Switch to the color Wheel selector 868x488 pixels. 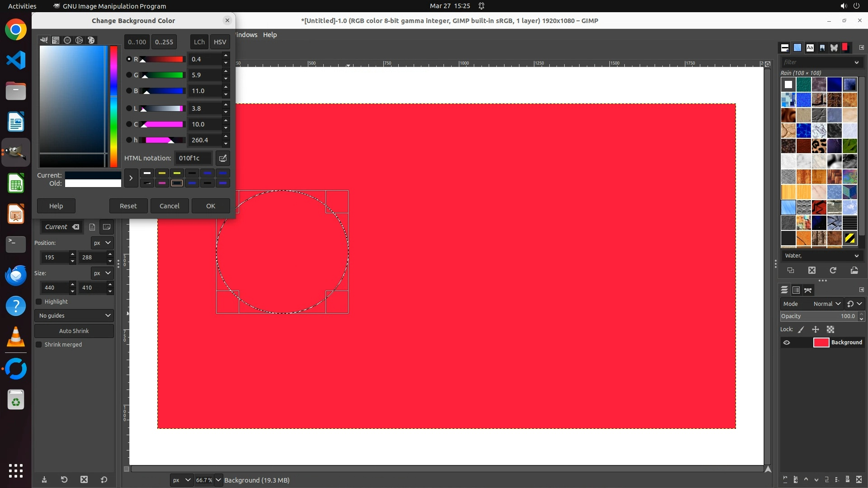coord(79,40)
